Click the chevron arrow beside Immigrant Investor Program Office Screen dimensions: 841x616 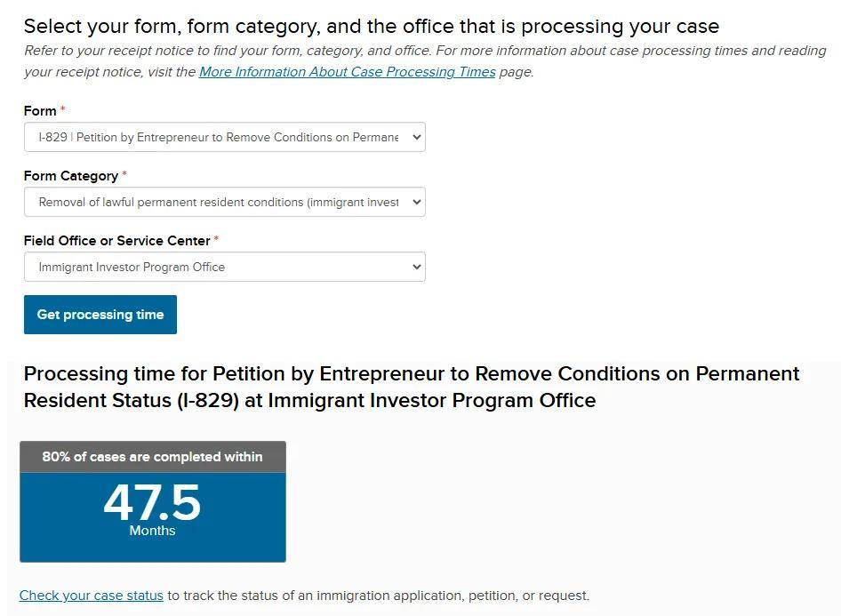[414, 267]
